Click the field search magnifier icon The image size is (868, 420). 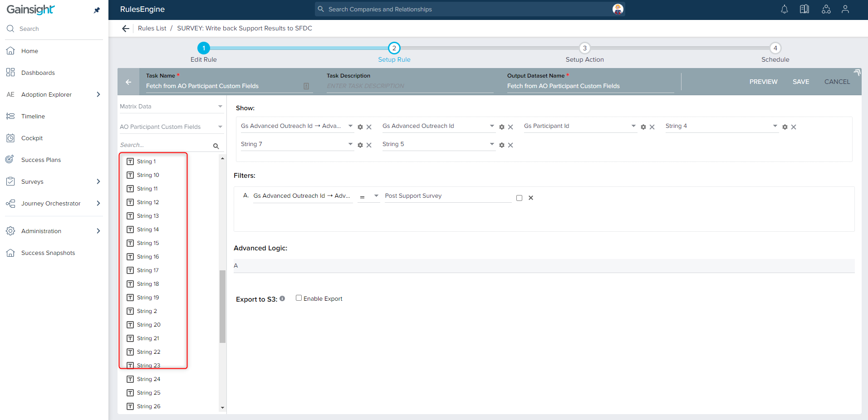216,146
